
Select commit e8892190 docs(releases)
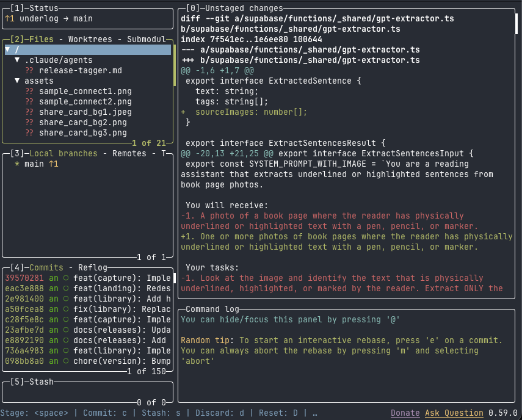(87, 340)
